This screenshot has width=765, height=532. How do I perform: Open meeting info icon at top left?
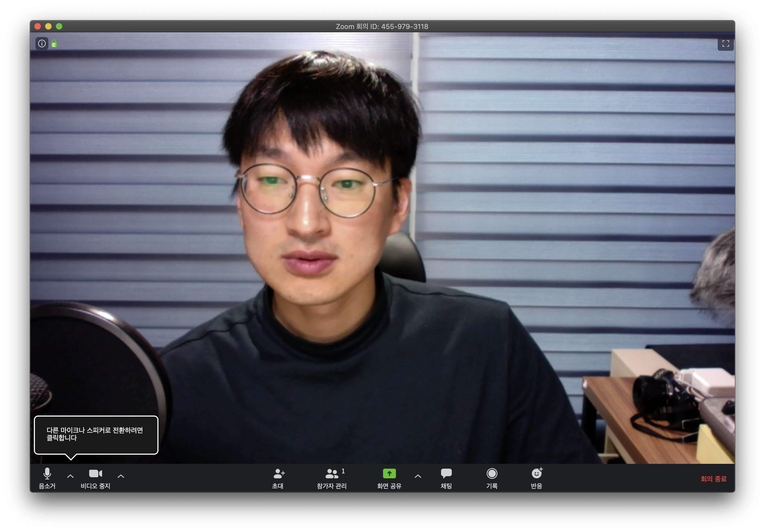42,43
